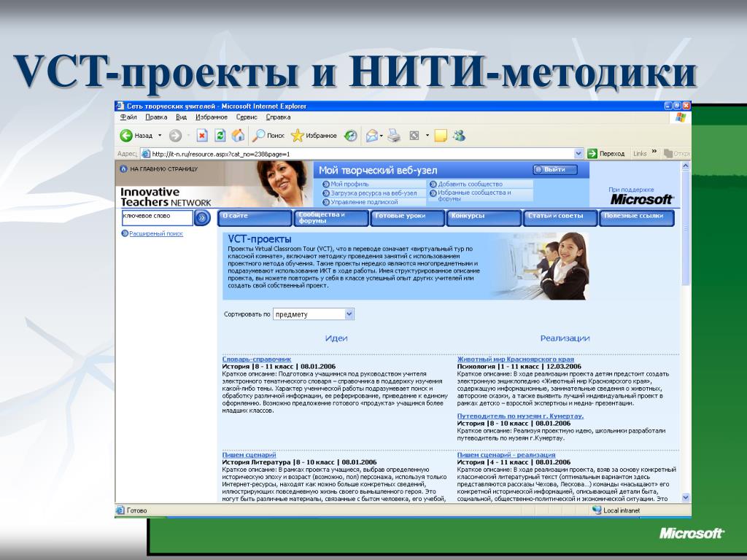Click the Go (Переход) green arrow

click(592, 153)
